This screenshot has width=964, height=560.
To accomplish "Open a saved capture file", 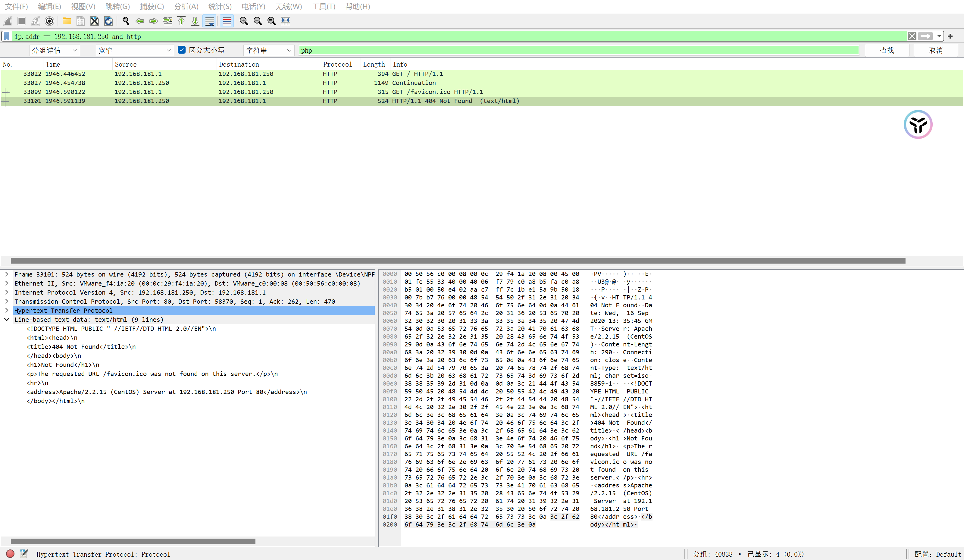I will [67, 21].
